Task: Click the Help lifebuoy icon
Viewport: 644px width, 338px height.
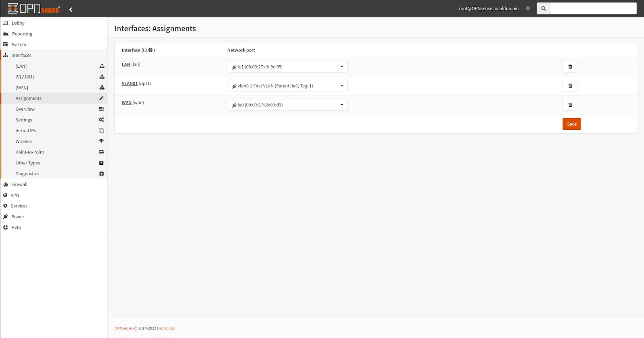Action: [x=6, y=227]
